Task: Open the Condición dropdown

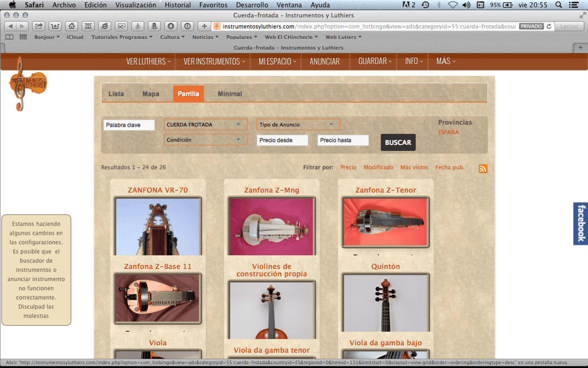Action: click(x=205, y=140)
